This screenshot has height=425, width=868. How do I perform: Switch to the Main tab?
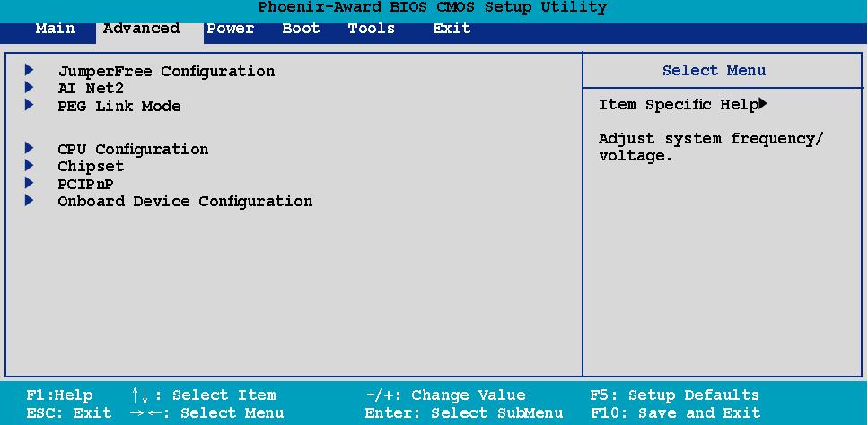pos(55,28)
